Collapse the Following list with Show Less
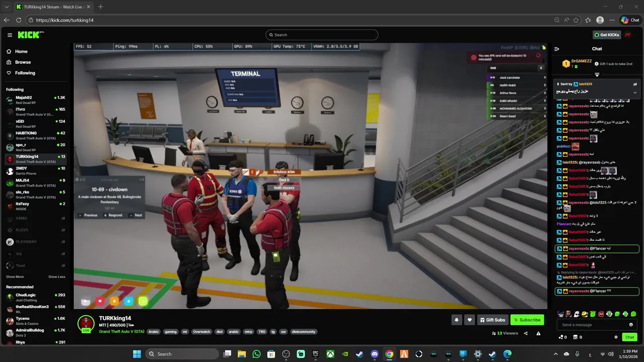644x362 pixels. [x=57, y=277]
